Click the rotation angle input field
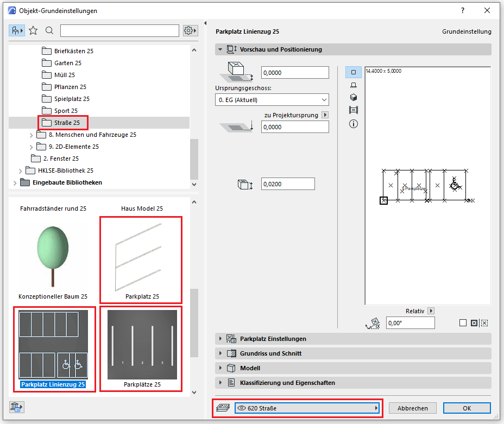 [x=410, y=323]
